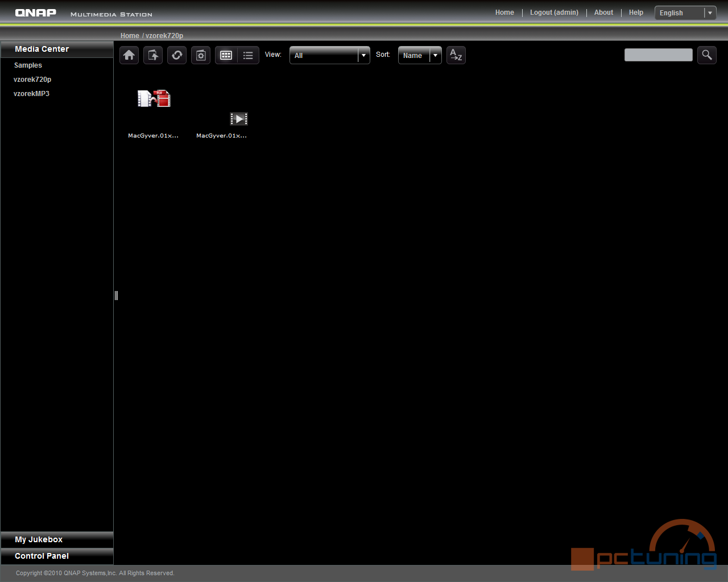Refresh the current folder listing
The width and height of the screenshot is (728, 582).
click(177, 55)
